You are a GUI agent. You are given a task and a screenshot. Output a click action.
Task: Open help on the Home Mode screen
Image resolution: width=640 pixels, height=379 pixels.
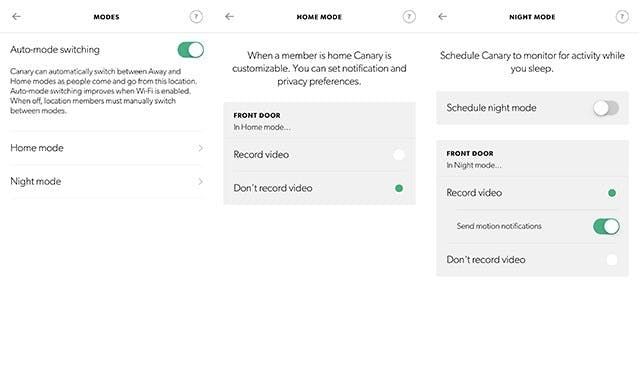tap(409, 17)
